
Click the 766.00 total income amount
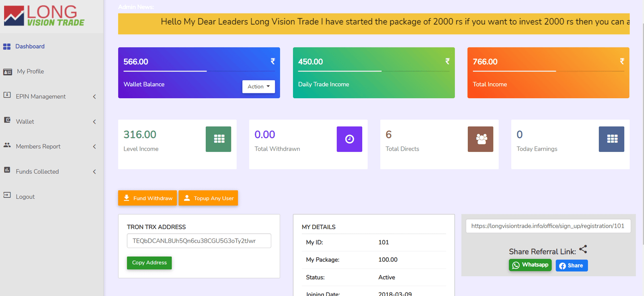(485, 62)
